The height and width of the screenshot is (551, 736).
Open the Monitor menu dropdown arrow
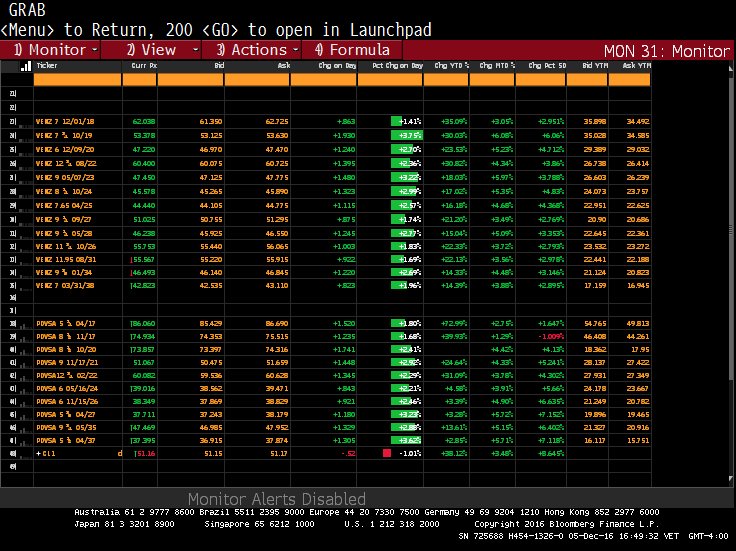tap(94, 50)
